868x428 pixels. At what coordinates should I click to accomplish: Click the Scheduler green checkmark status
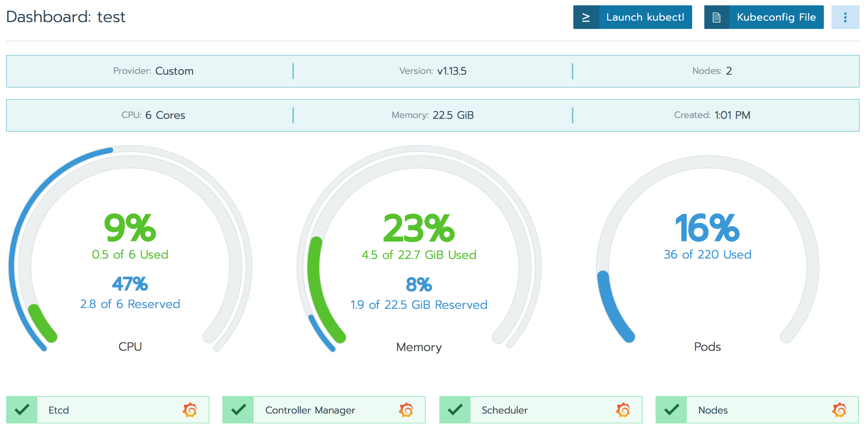(455, 410)
